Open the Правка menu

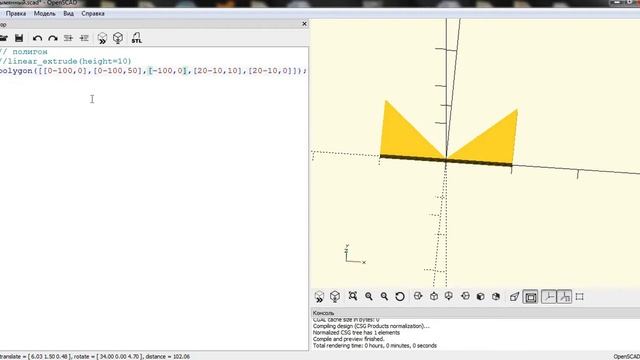point(16,13)
